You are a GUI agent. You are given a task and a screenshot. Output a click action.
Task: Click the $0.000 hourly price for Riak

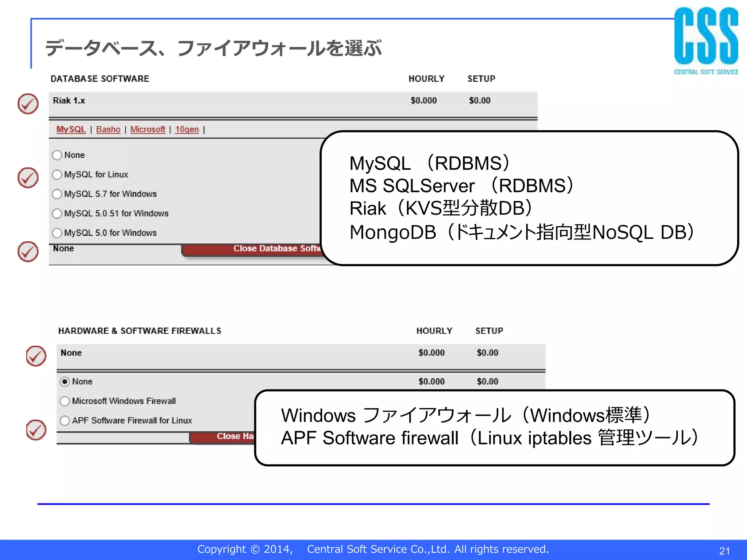pyautogui.click(x=423, y=101)
